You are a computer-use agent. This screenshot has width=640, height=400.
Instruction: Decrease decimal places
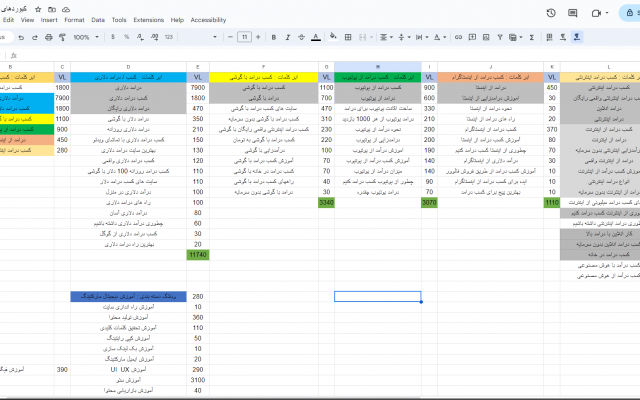pyautogui.click(x=140, y=37)
